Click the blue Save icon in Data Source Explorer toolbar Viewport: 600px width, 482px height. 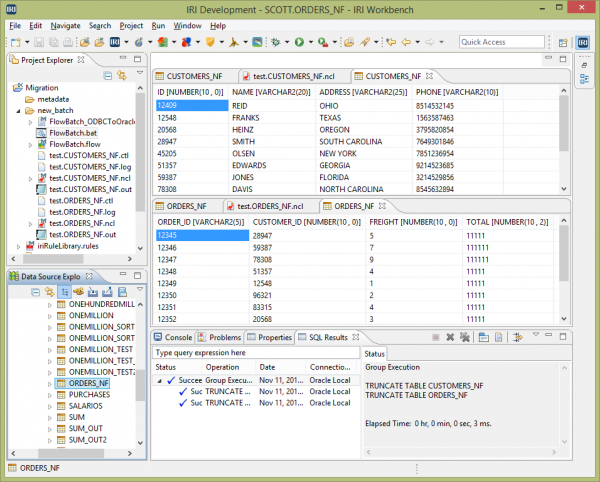(122, 292)
